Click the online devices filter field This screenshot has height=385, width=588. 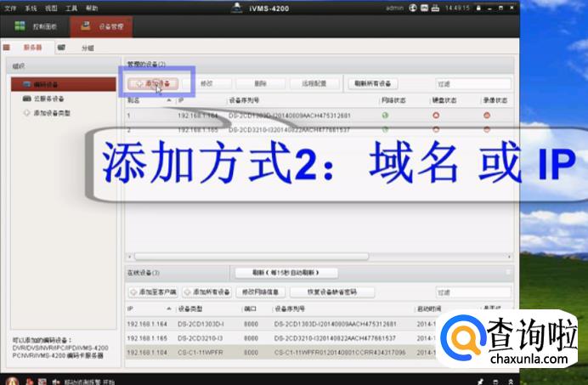[473, 292]
